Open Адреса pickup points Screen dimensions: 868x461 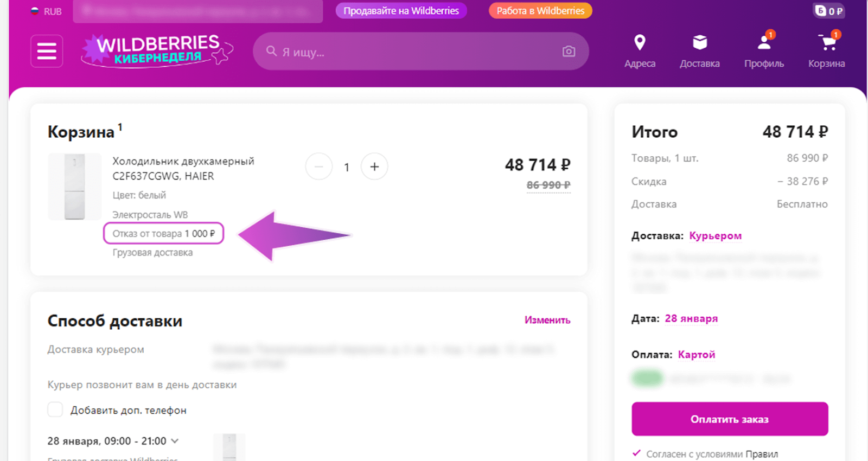pyautogui.click(x=640, y=52)
